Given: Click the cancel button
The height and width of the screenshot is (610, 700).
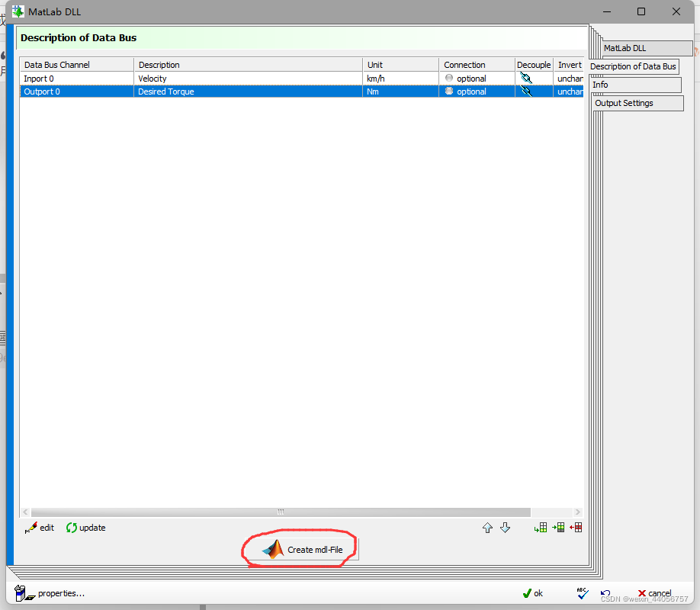Looking at the screenshot, I should [654, 593].
